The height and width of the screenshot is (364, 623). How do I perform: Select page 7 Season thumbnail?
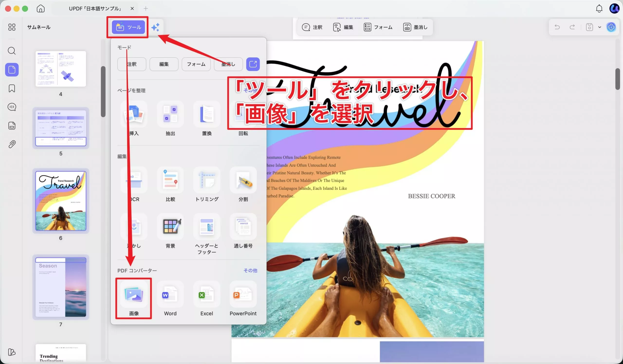click(61, 287)
